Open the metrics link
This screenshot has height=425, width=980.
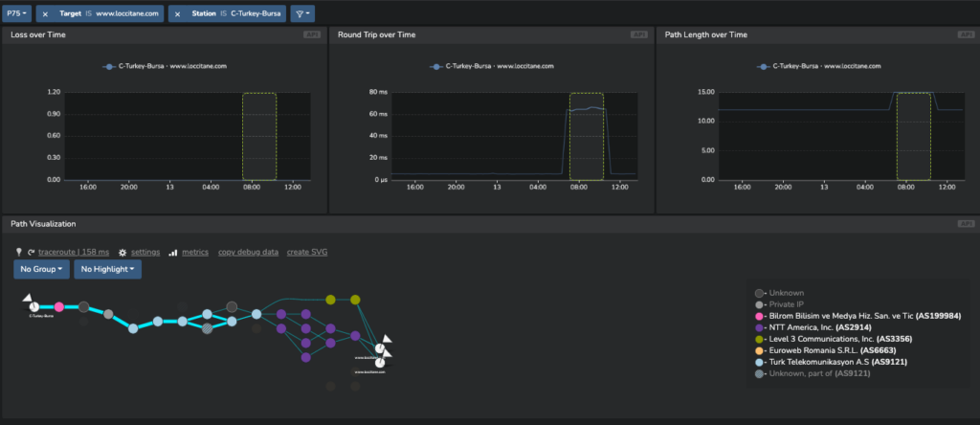tap(195, 253)
